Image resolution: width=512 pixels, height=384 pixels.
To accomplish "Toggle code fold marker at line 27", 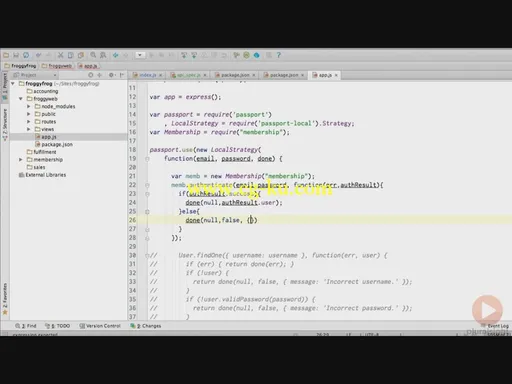I will [147, 229].
